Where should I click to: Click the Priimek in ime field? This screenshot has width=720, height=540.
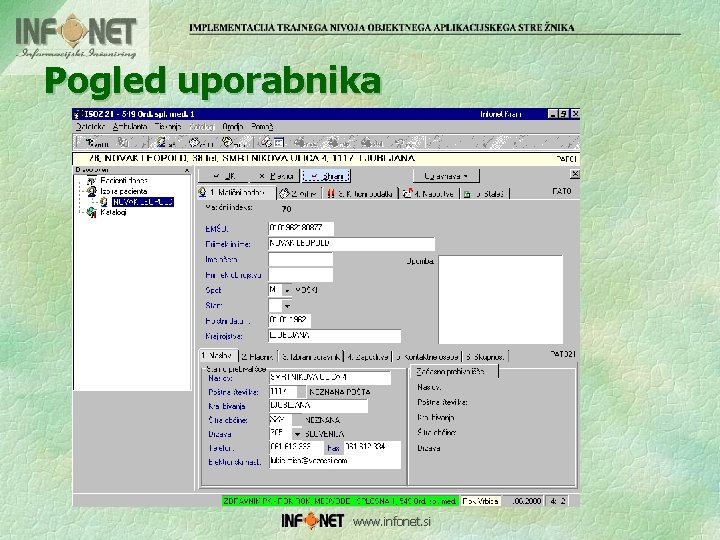351,243
